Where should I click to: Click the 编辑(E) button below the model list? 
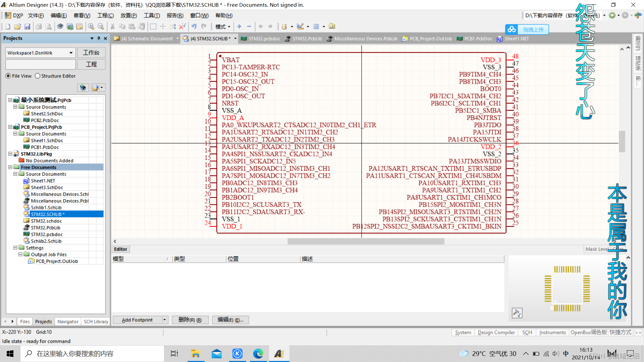coord(230,320)
